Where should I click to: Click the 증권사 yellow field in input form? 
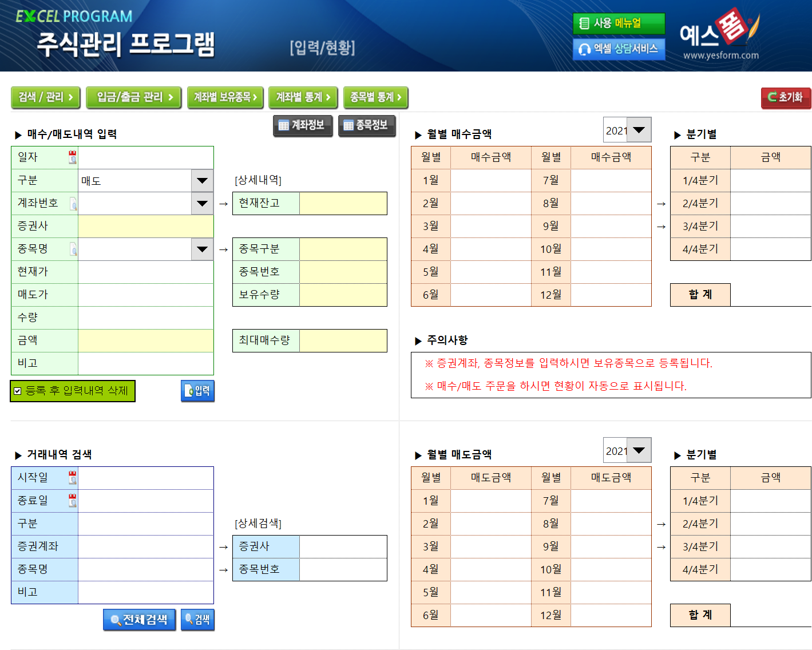[145, 226]
